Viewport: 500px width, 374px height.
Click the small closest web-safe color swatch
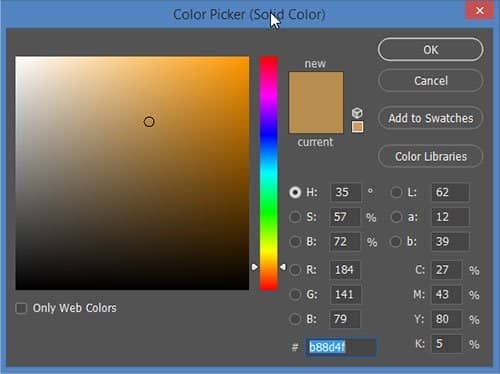point(357,127)
